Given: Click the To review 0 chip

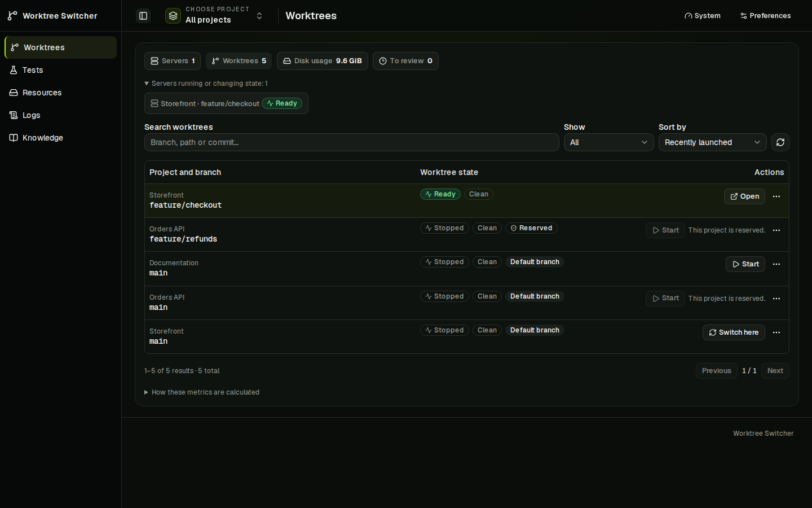Looking at the screenshot, I should coord(405,61).
